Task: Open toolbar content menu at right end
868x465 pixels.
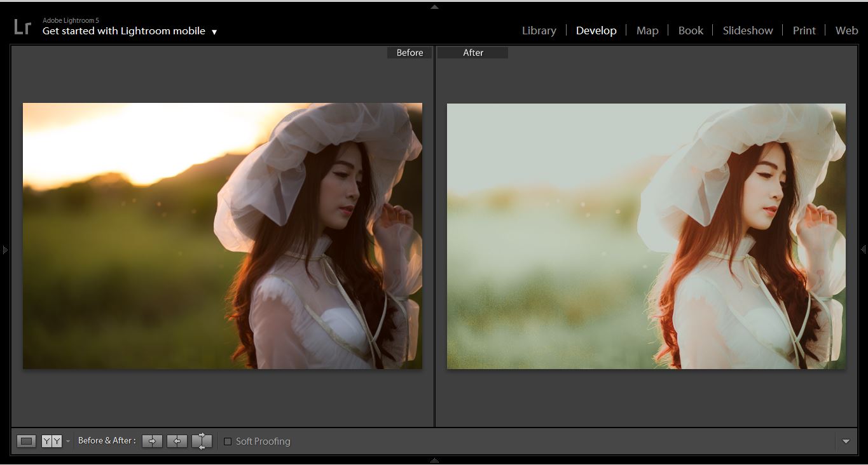Action: pos(846,441)
